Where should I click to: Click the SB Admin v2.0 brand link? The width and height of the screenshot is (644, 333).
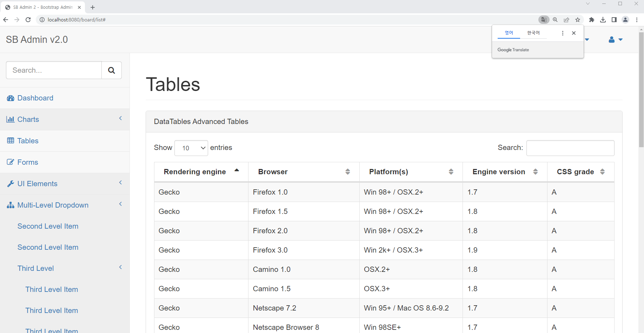click(37, 40)
